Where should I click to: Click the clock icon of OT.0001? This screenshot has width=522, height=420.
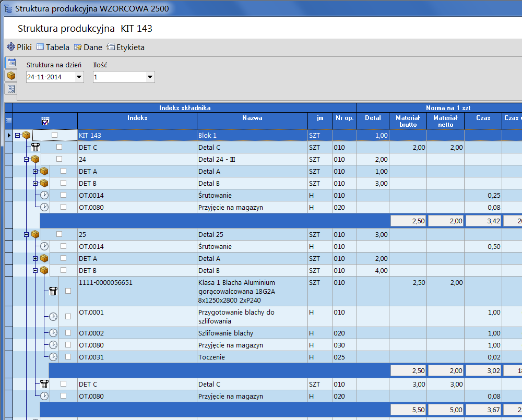[53, 317]
